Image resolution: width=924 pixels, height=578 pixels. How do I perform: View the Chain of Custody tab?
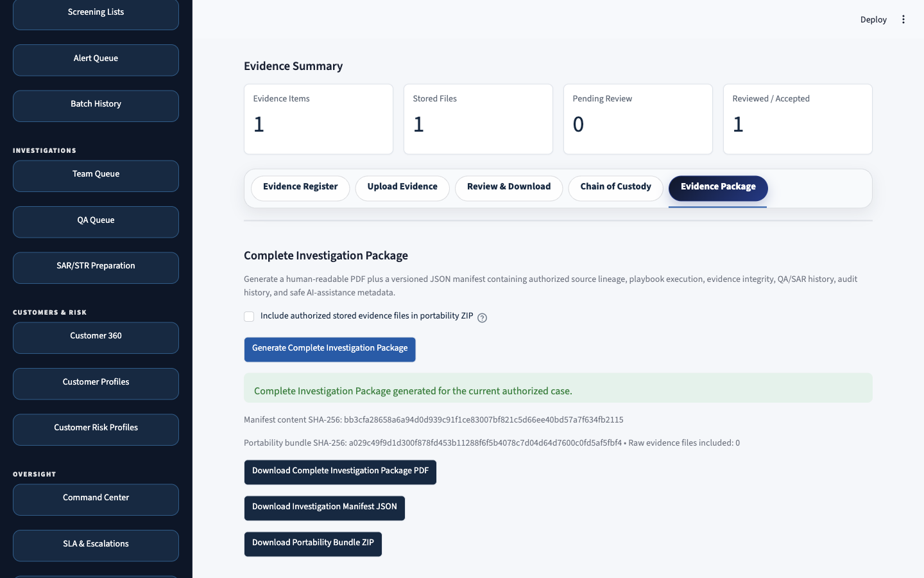(x=615, y=188)
